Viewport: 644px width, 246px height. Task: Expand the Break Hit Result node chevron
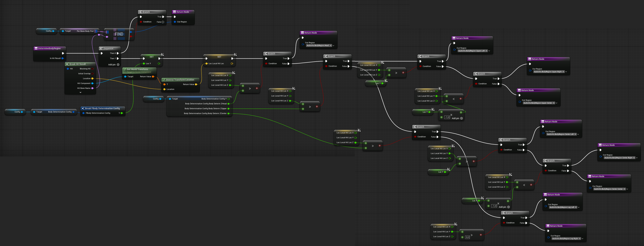click(x=80, y=92)
